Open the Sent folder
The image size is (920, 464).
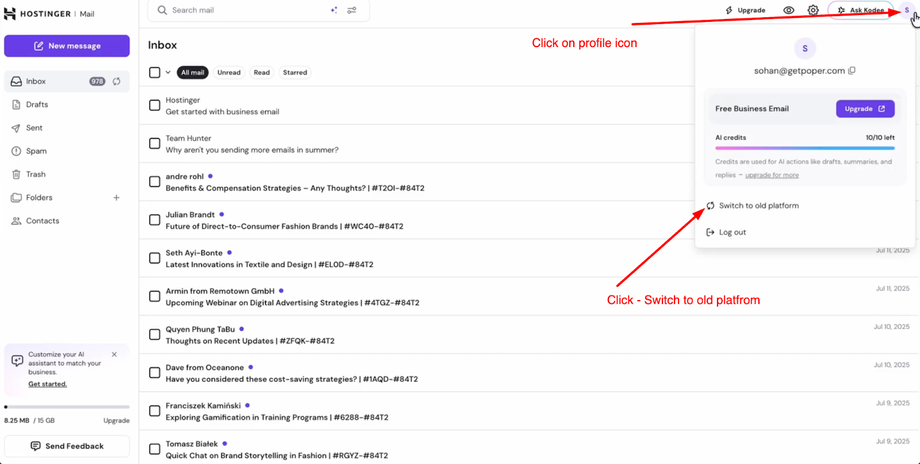point(67,128)
